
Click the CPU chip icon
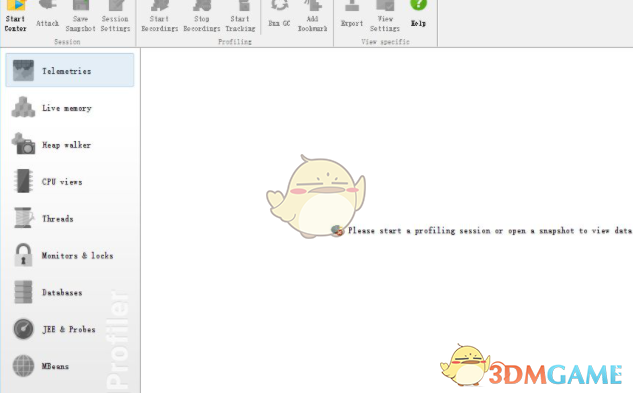pyautogui.click(x=23, y=181)
